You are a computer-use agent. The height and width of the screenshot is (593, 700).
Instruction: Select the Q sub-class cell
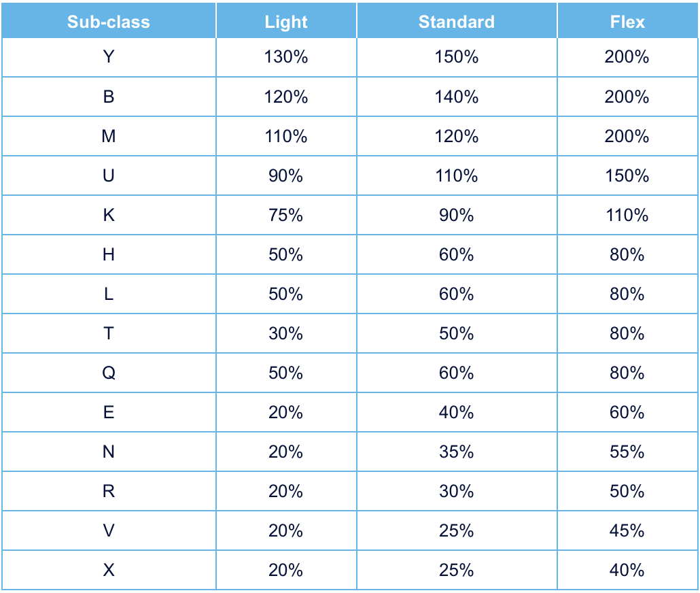point(109,373)
